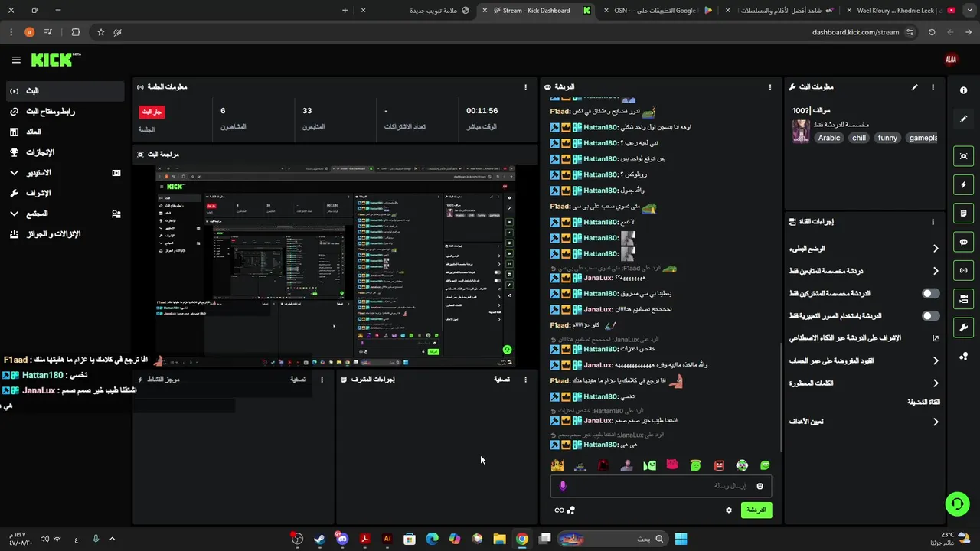Viewport: 980px width, 551px height.
Task: Toggle the wrench moderation panel icon
Action: pyautogui.click(x=963, y=328)
